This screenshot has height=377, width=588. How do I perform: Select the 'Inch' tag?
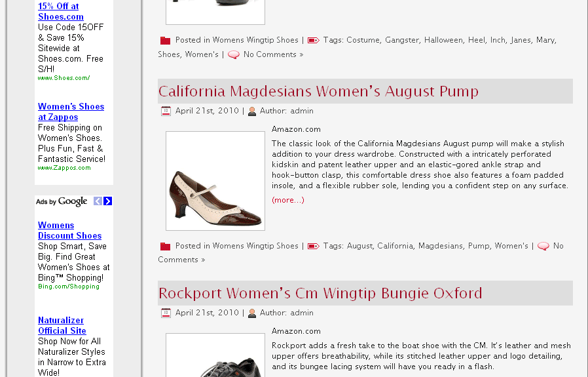[498, 40]
